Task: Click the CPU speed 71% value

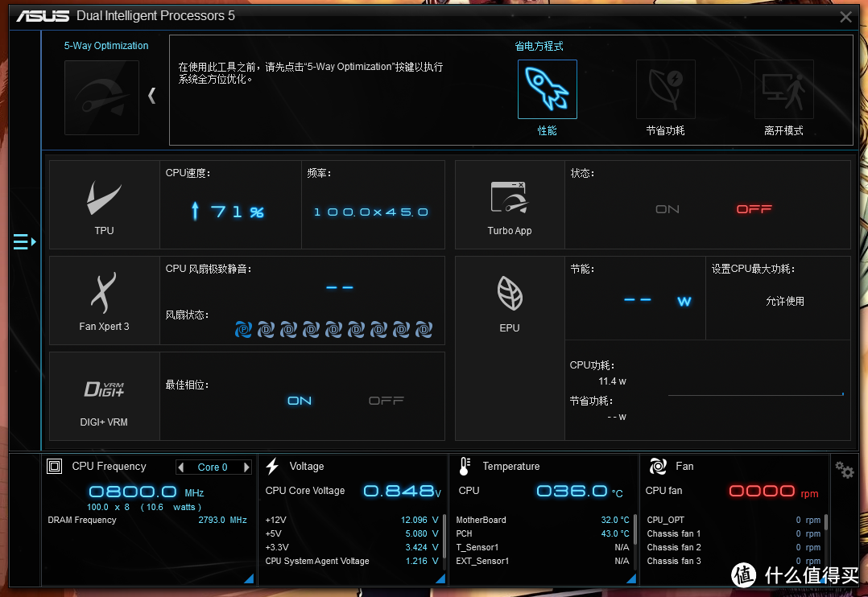Action: point(228,212)
